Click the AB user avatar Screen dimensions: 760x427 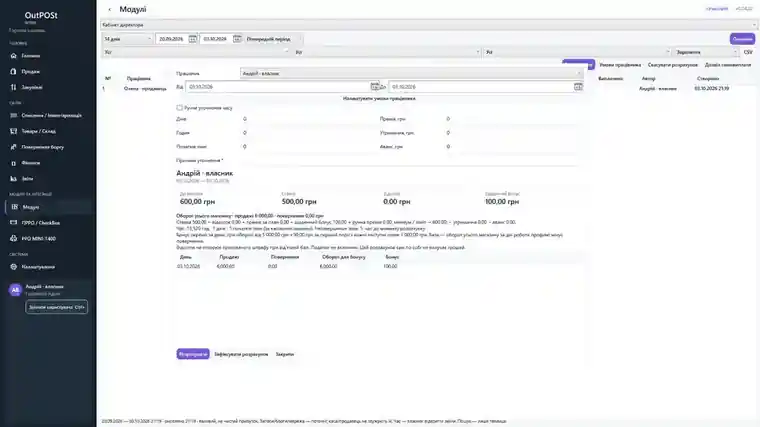point(15,290)
